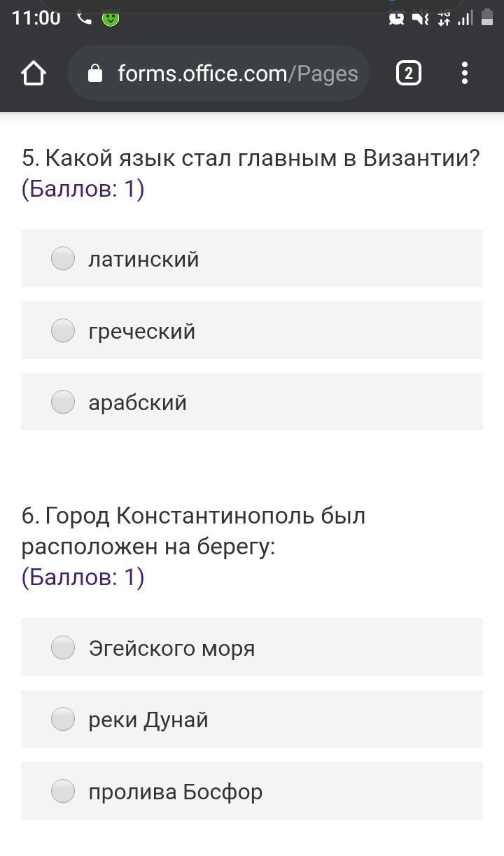Select the 'реки Дунай' answer
This screenshot has height=856, width=504.
63,719
